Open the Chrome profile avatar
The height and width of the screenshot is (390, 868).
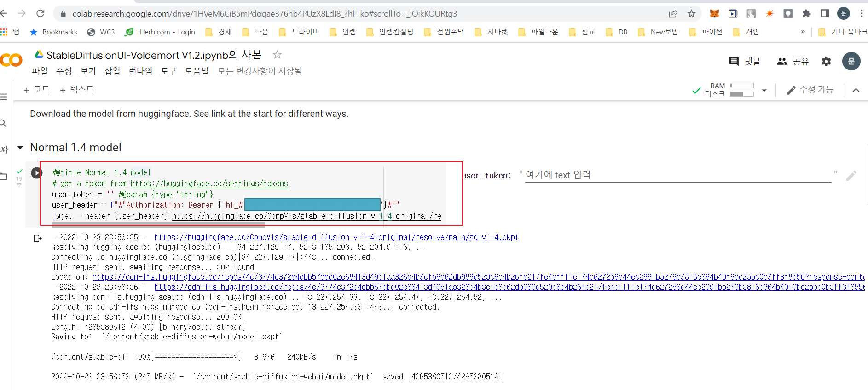[x=843, y=13]
